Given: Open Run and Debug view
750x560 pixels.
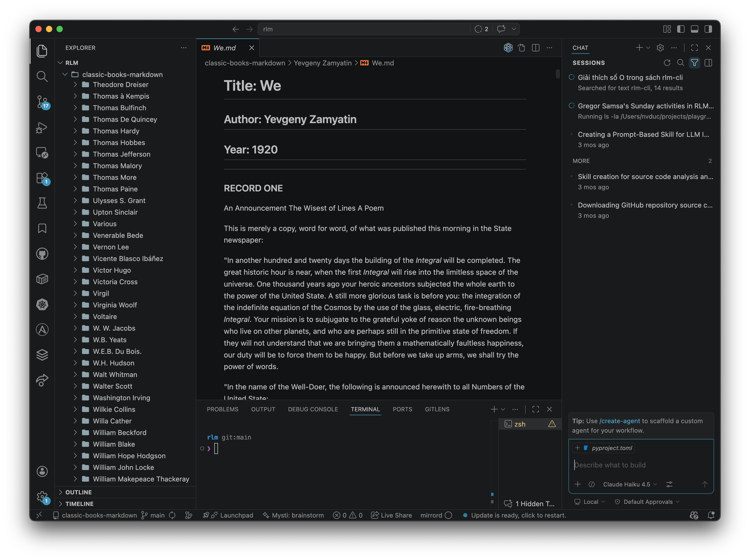Looking at the screenshot, I should [x=42, y=128].
